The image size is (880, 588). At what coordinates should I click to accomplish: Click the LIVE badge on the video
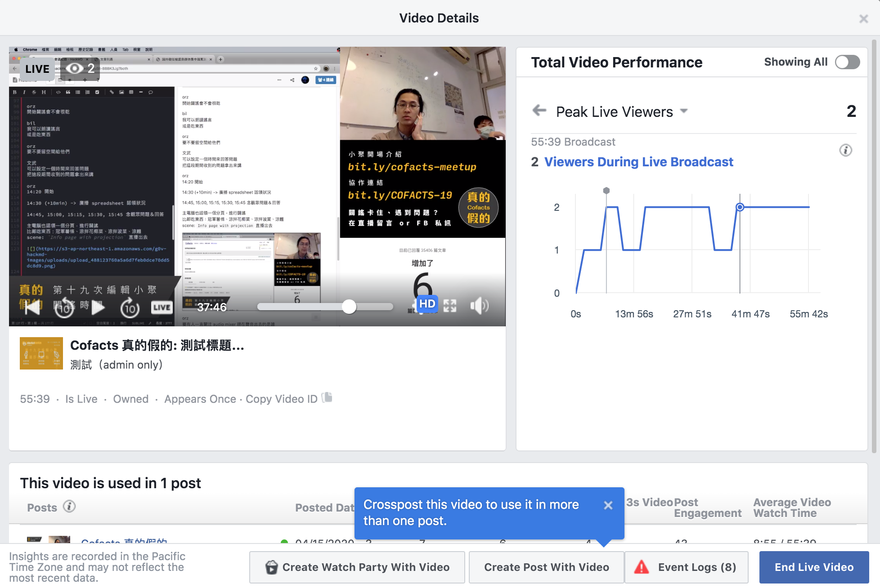[x=37, y=69]
